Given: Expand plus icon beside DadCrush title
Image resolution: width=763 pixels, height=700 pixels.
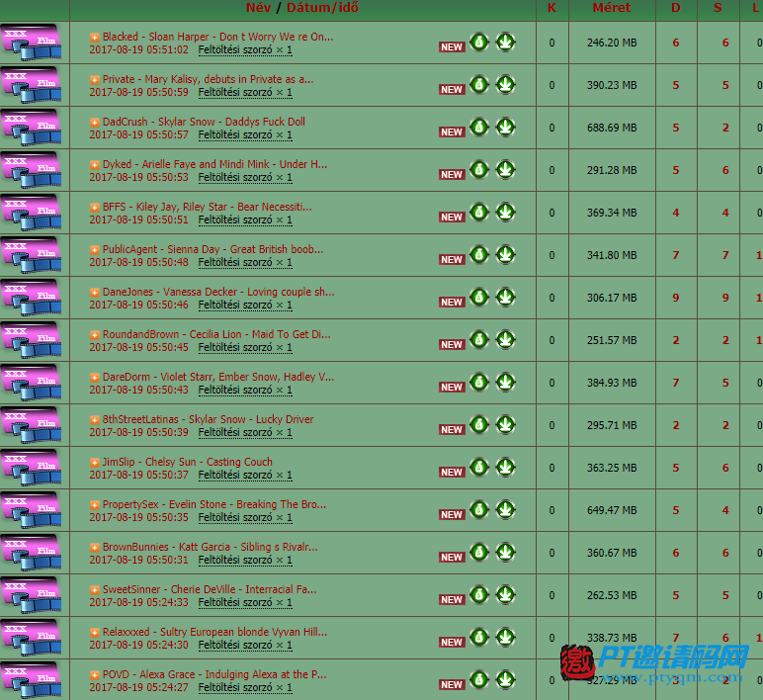Looking at the screenshot, I should tap(95, 123).
